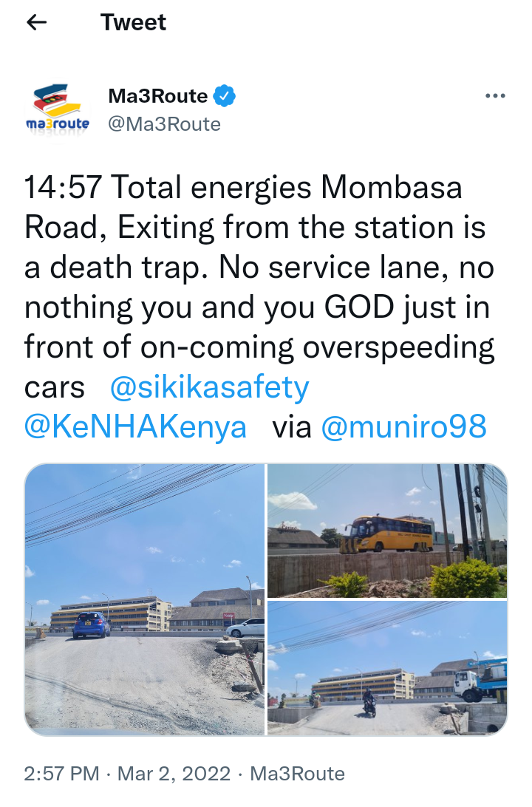Open the Ma3Route display name
This screenshot has width=532, height=807.
[x=158, y=96]
